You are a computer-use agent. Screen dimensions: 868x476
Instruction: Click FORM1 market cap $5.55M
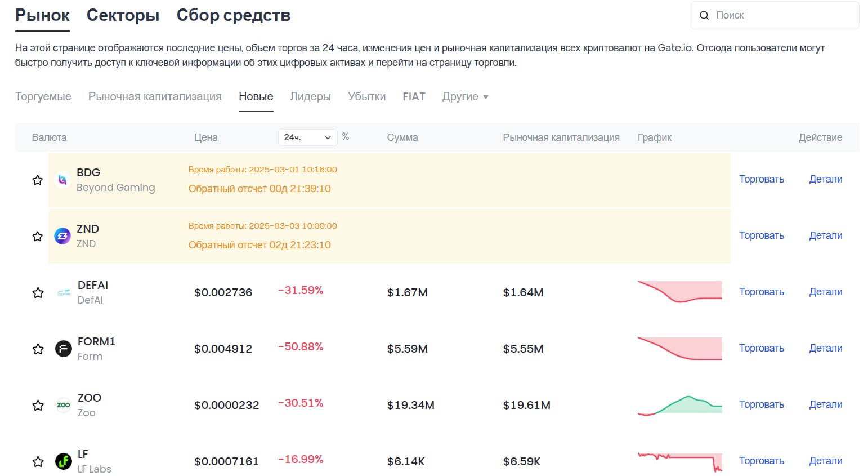524,349
